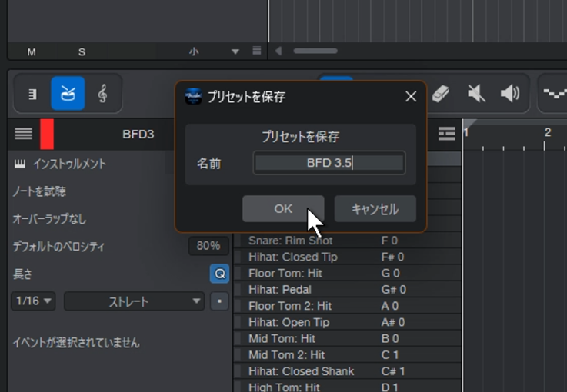Viewport: 567px width, 392px height.
Task: Click the automation curve icon at toolbar edge
Action: (555, 93)
